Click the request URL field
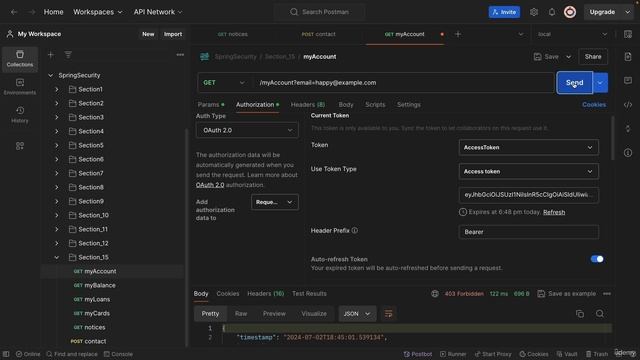The width and height of the screenshot is (640, 360). (x=403, y=83)
